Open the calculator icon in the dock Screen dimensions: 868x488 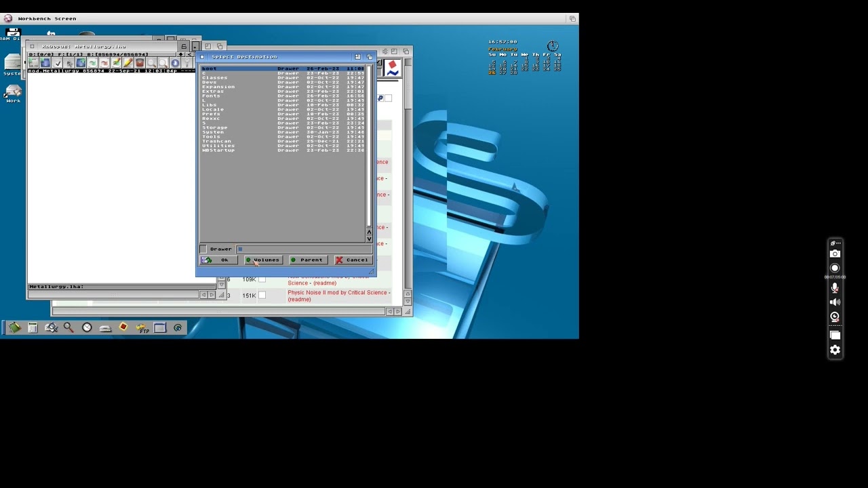coord(33,327)
